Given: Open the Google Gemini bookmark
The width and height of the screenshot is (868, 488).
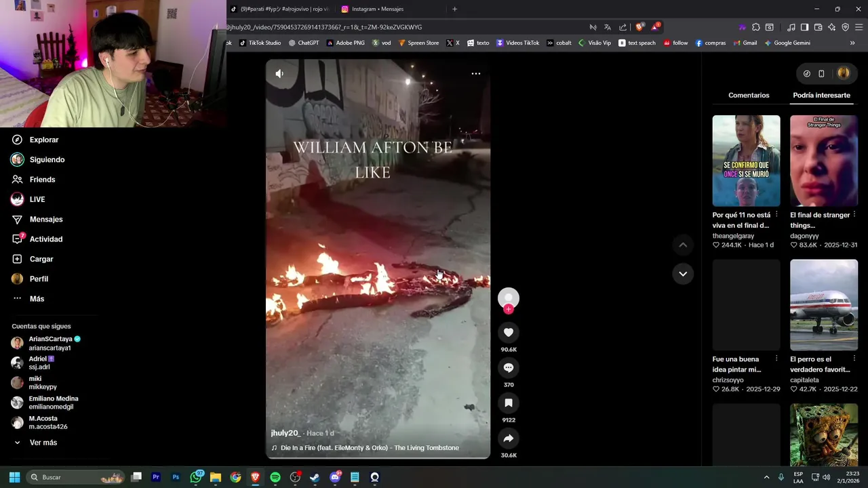Looking at the screenshot, I should 787,43.
